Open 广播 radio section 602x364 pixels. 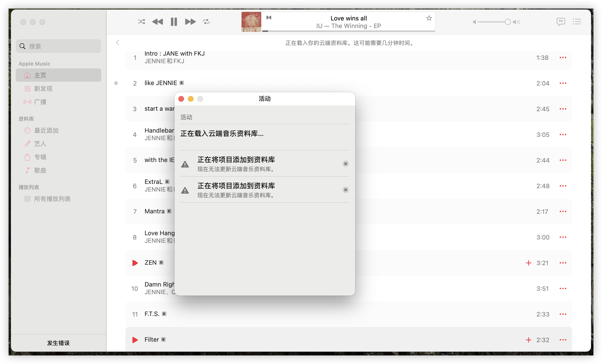pyautogui.click(x=40, y=102)
